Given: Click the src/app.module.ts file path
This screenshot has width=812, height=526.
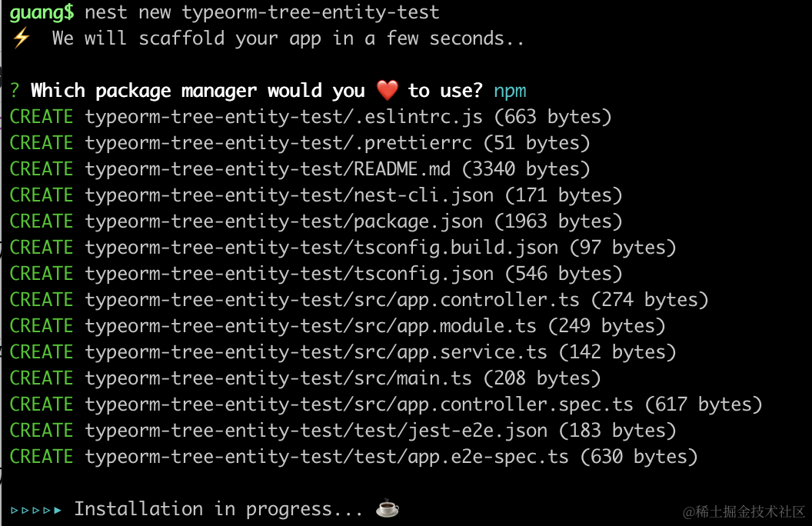Looking at the screenshot, I should 311,326.
